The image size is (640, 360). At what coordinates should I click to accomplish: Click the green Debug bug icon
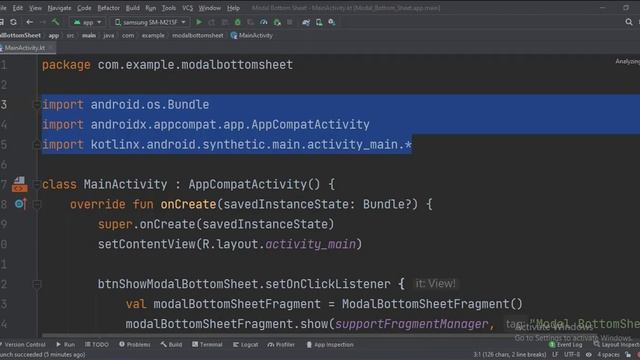[238, 22]
